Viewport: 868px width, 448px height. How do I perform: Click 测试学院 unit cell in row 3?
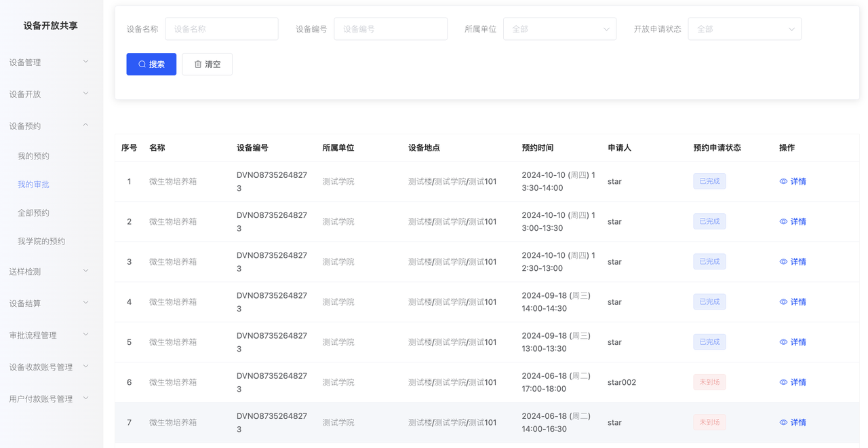coord(338,261)
